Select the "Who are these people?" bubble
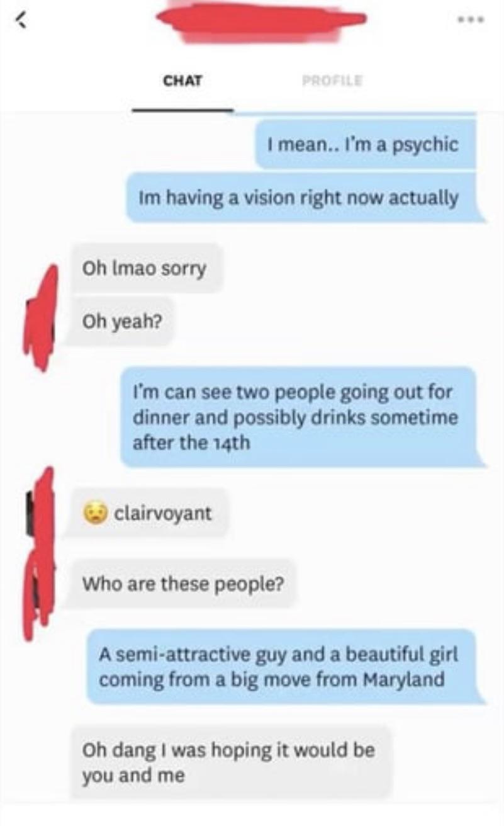504x826 pixels. 183,584
